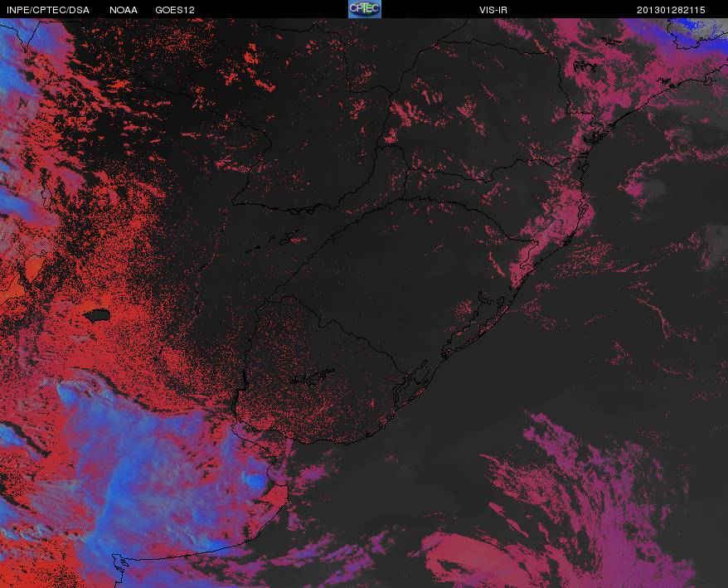Click the small bright blue circular cloud top

(255, 480)
